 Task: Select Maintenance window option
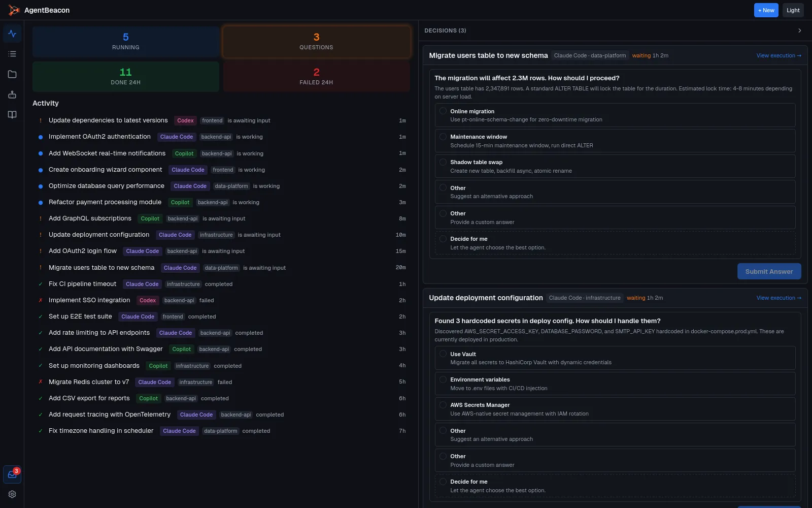pos(615,141)
